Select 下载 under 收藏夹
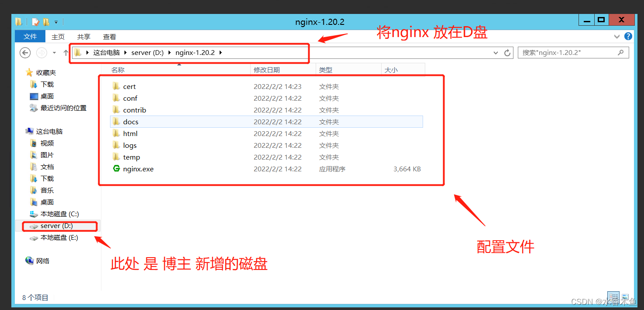 [47, 84]
